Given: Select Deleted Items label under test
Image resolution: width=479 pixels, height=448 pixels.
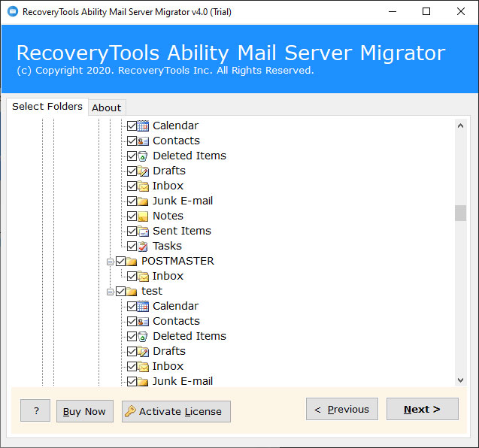Looking at the screenshot, I should pos(189,336).
